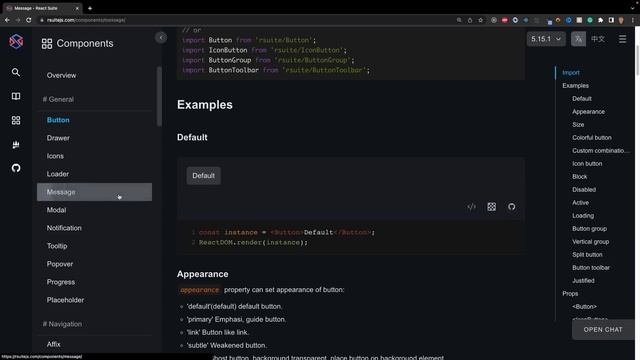Screen dimensions: 640x360
Task: Open the design tools icon in left rail
Action: [x=16, y=144]
